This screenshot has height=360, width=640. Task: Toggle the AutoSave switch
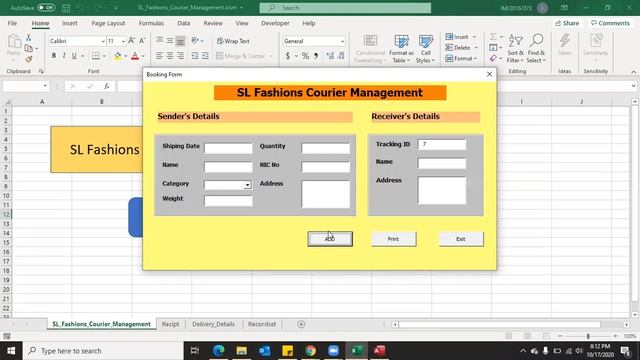[x=46, y=8]
